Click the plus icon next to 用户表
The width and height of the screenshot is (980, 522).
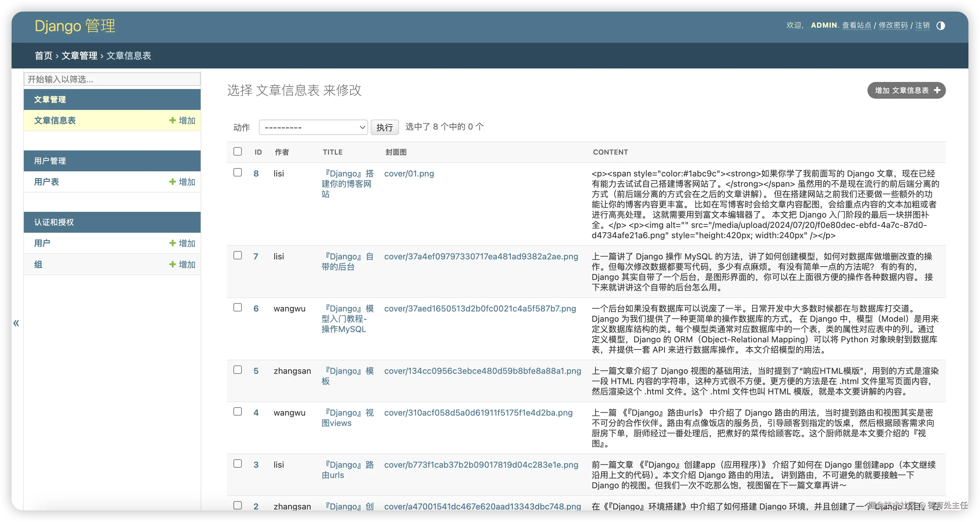172,182
